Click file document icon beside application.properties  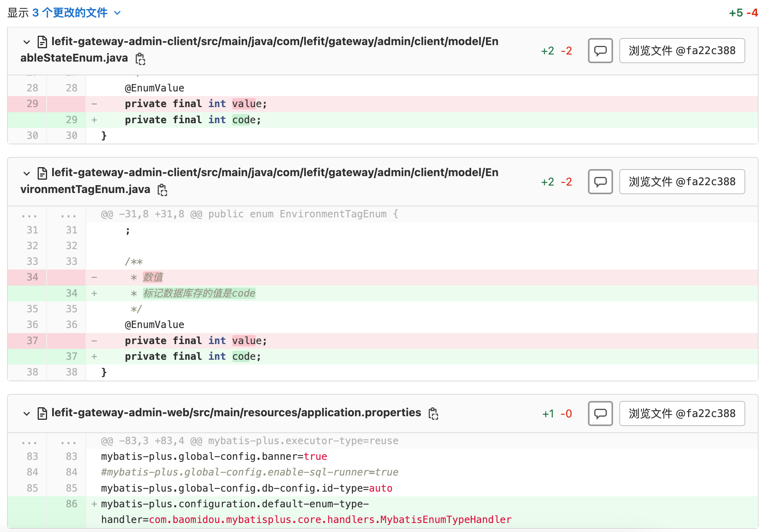click(x=42, y=413)
